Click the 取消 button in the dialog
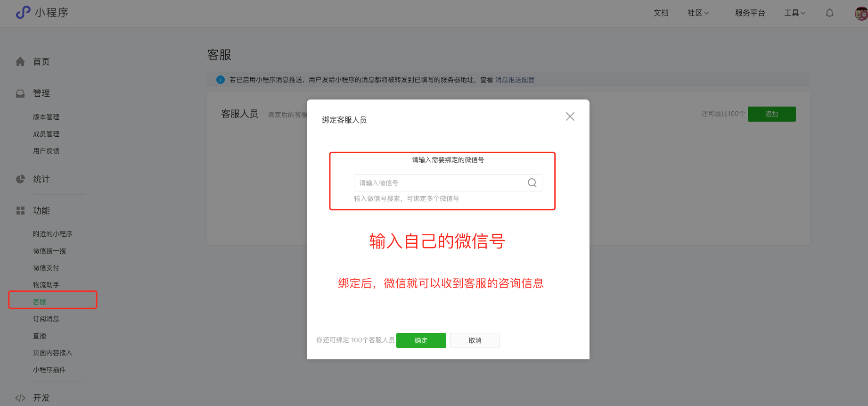The width and height of the screenshot is (868, 406). [475, 340]
